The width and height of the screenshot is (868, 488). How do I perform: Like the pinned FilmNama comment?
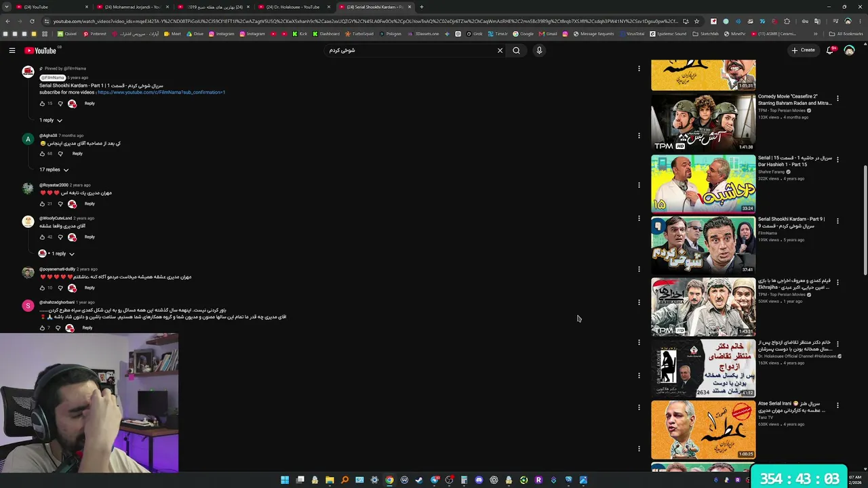[x=42, y=104]
